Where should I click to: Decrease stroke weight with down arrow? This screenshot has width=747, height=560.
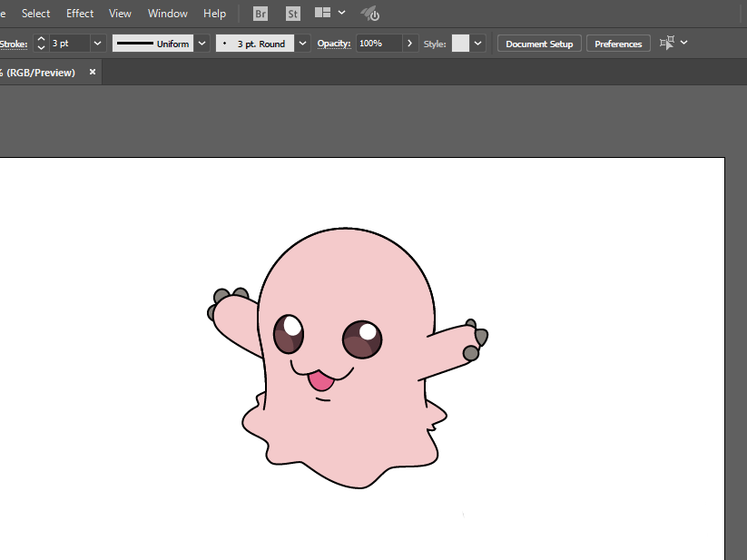pos(41,47)
